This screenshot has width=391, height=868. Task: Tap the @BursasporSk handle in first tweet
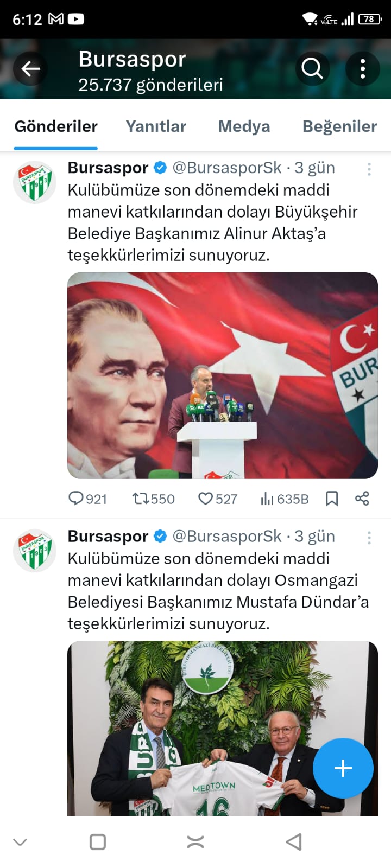227,168
